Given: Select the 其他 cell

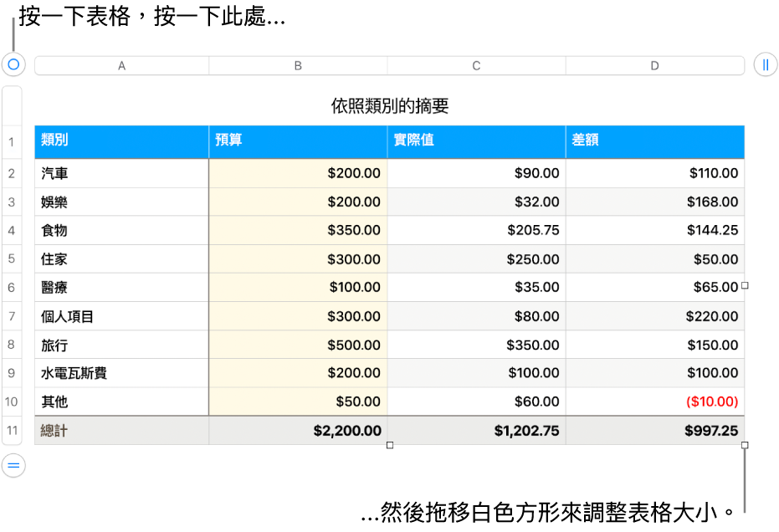Looking at the screenshot, I should [x=121, y=402].
